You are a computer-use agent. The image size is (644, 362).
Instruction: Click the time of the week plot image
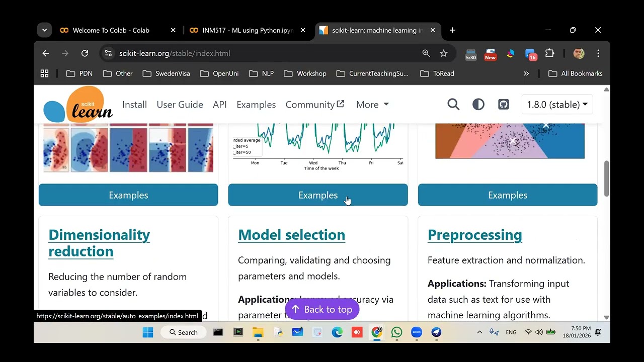tap(318, 147)
